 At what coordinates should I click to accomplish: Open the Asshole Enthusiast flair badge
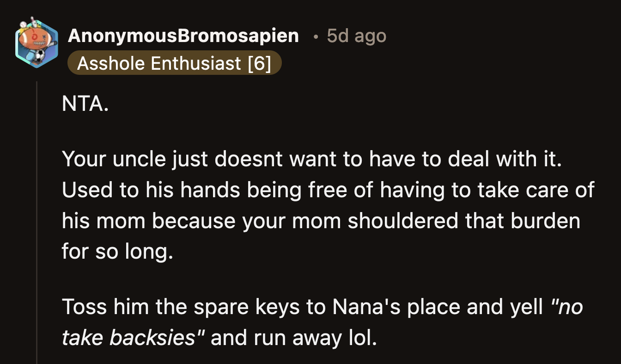175,63
